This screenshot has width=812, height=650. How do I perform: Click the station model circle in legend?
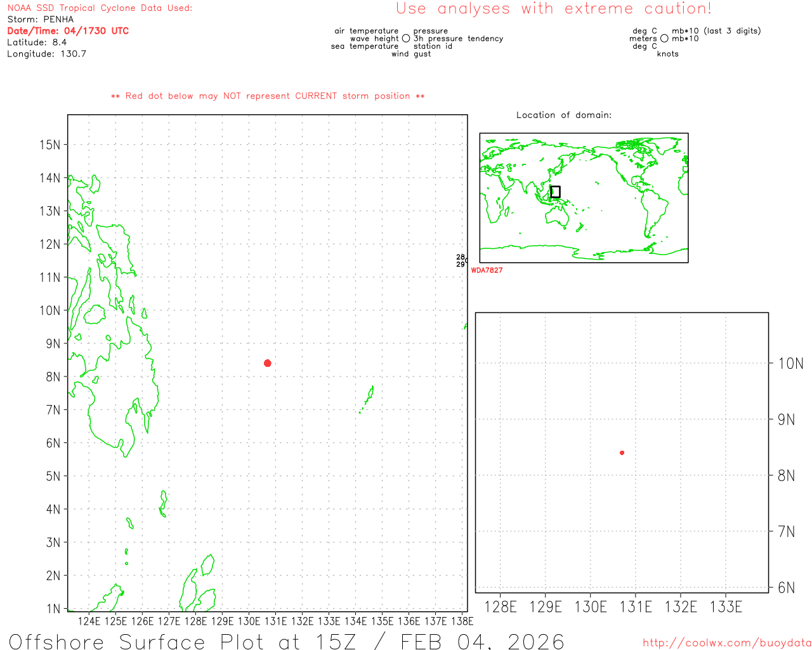406,39
